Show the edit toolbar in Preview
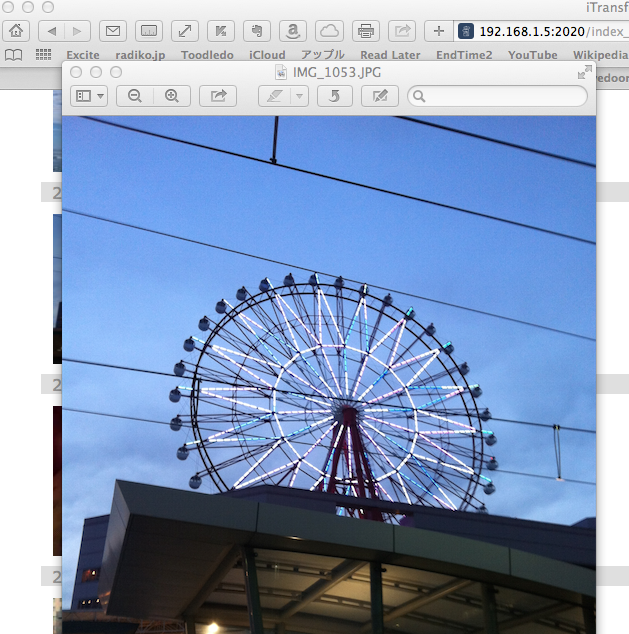Screen dimensions: 629x634 click(380, 96)
